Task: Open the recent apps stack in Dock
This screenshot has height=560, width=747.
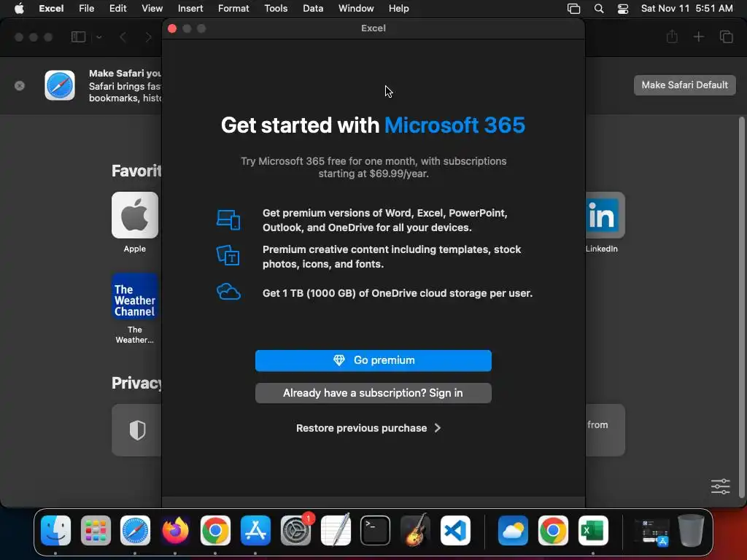Action: click(651, 532)
